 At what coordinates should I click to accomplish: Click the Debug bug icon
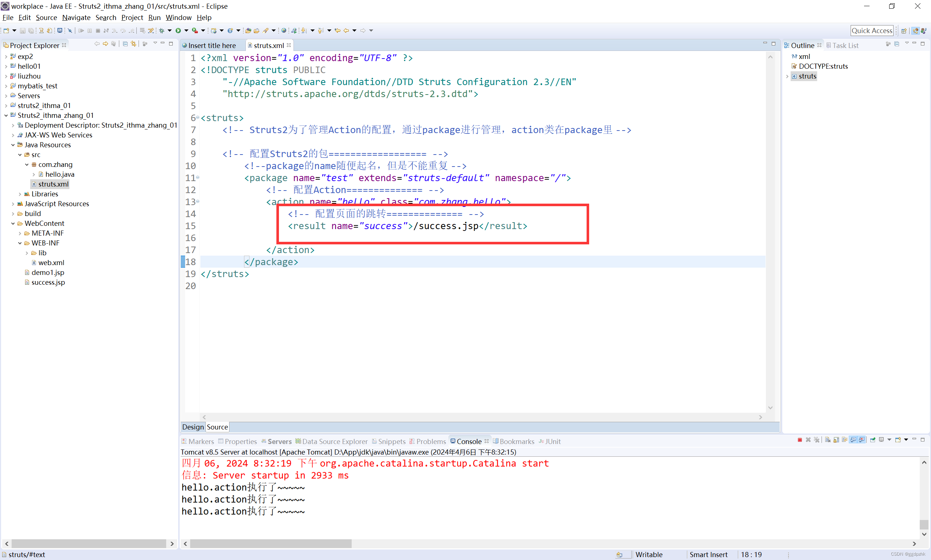[161, 31]
